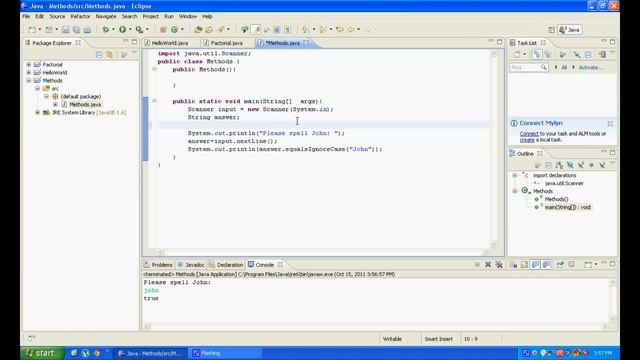This screenshot has height=360, width=640.
Task: Click the Remove Launch X icon in the Console
Action: (488, 264)
